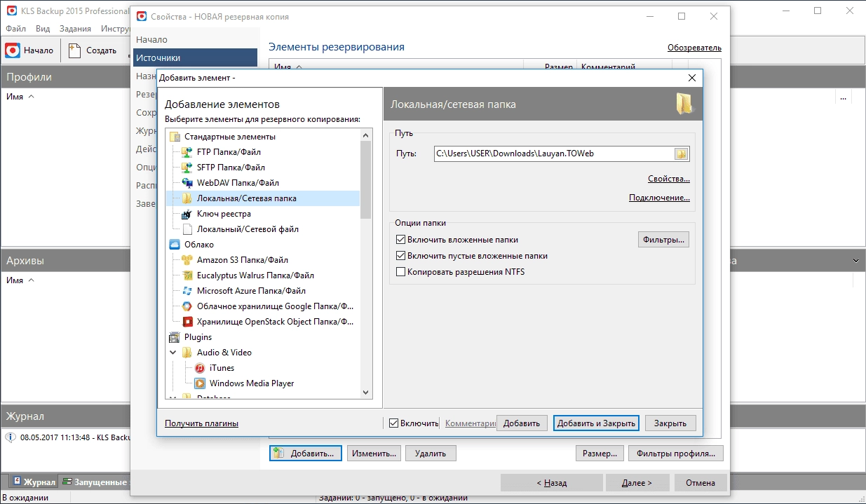This screenshot has height=504, width=866.
Task: Click the Размер... button
Action: (600, 454)
